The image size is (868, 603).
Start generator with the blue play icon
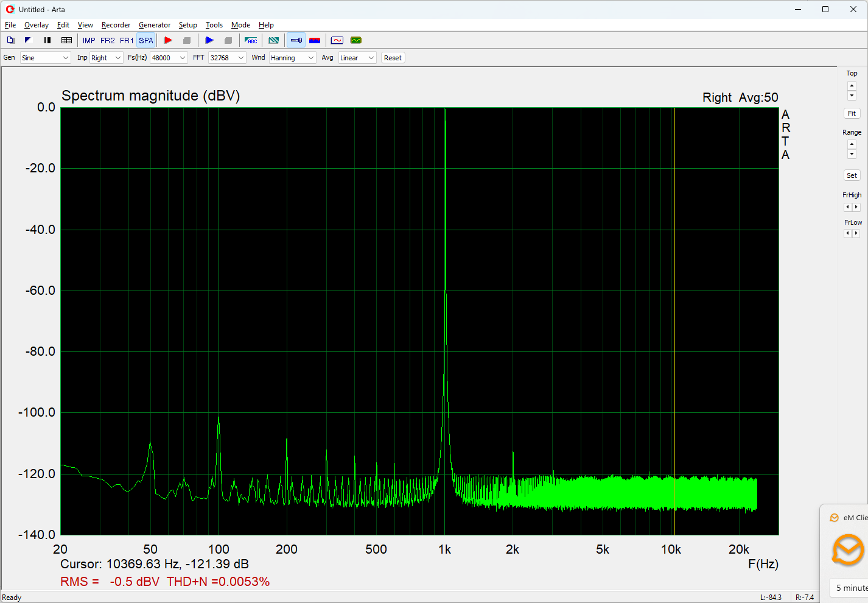pos(209,40)
